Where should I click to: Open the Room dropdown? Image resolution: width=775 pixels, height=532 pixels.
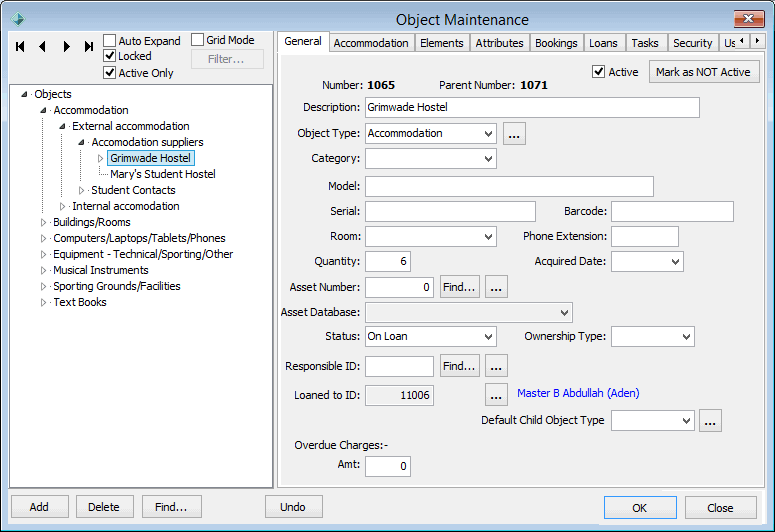pos(488,236)
